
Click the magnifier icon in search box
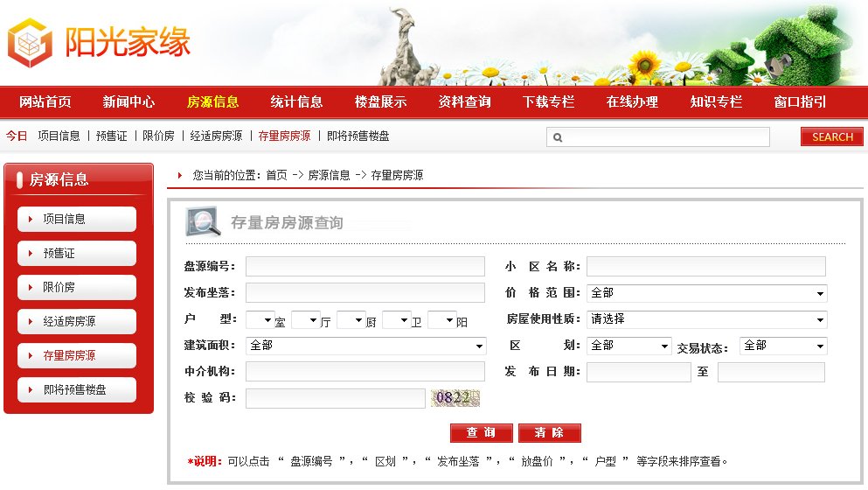pos(558,137)
